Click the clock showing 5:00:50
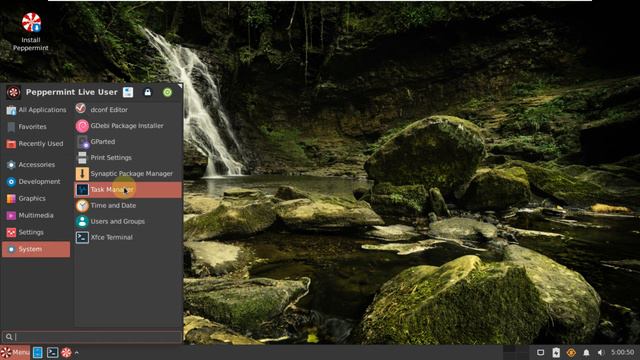Screen dimensions: 640x360 click(622, 352)
